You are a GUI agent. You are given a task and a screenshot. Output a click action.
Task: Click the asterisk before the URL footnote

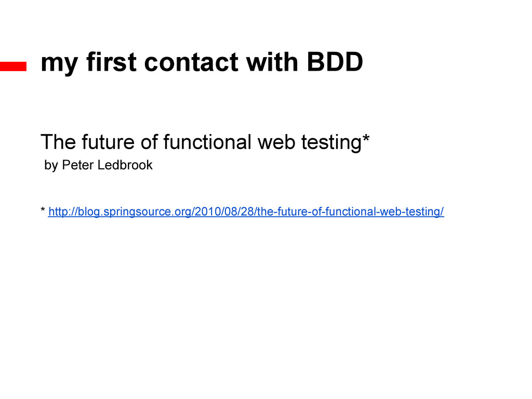tap(43, 210)
